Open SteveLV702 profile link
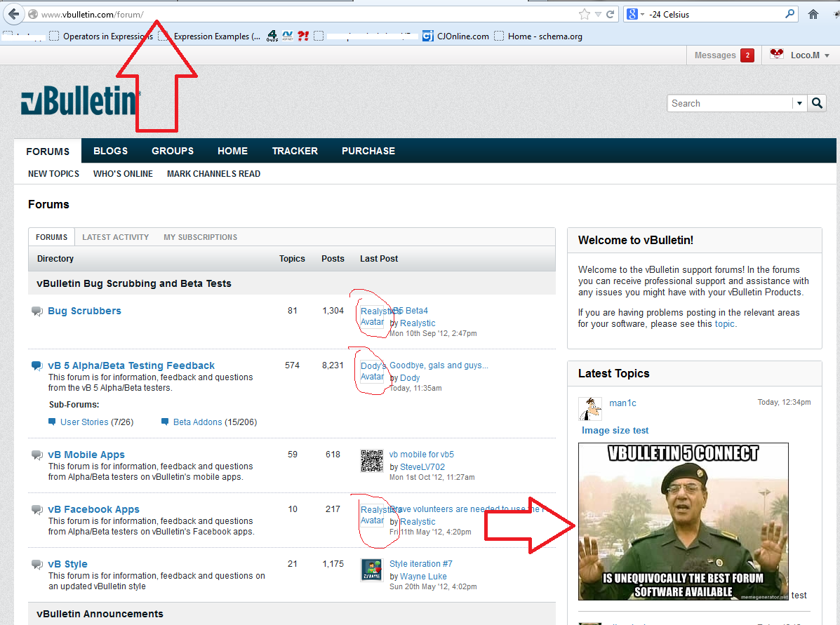This screenshot has height=625, width=840. coord(422,467)
